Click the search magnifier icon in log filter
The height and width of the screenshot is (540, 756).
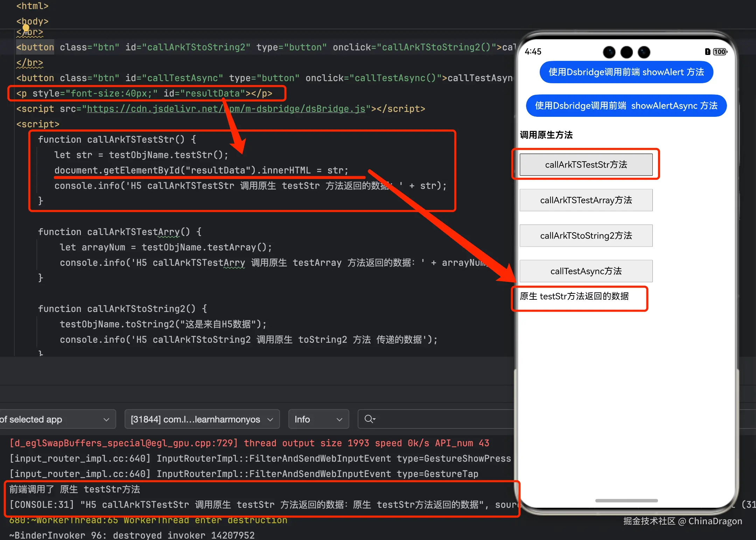pos(370,419)
